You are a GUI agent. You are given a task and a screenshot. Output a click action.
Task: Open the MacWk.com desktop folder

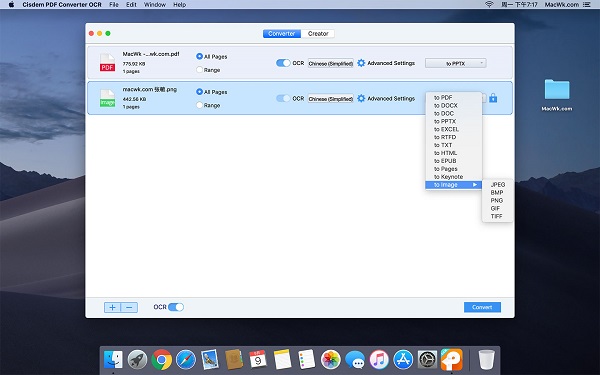coord(557,90)
